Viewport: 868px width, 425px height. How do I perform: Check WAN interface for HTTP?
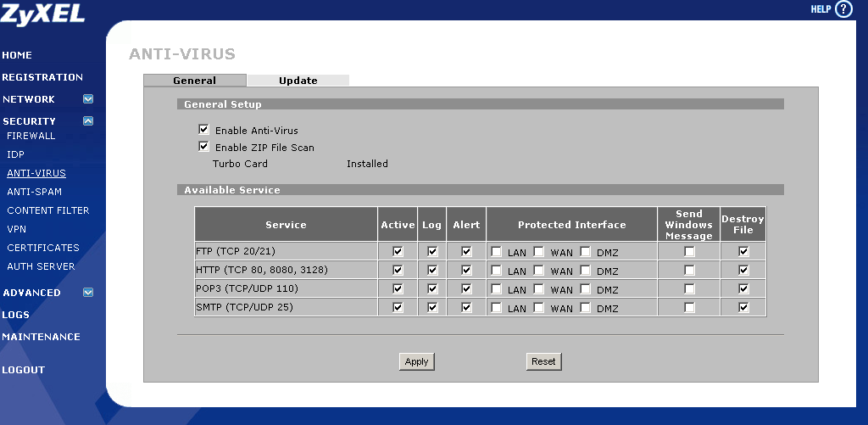click(x=538, y=270)
